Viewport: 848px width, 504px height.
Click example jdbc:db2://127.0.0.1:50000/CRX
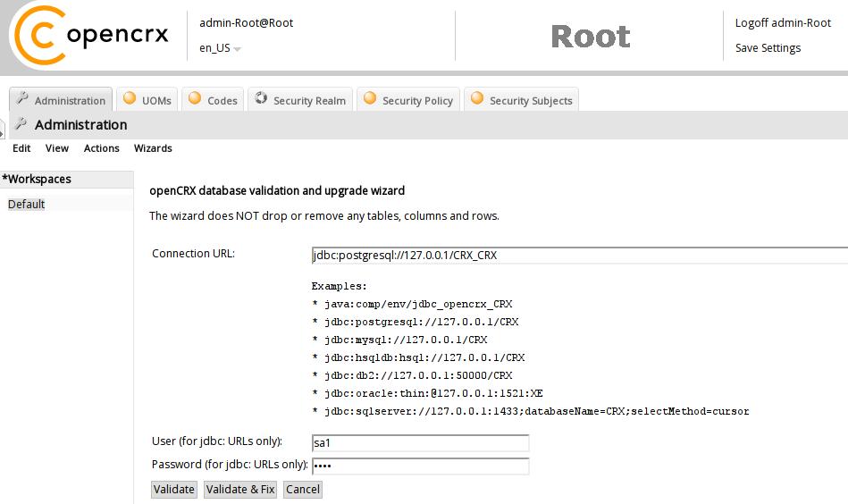(x=418, y=375)
